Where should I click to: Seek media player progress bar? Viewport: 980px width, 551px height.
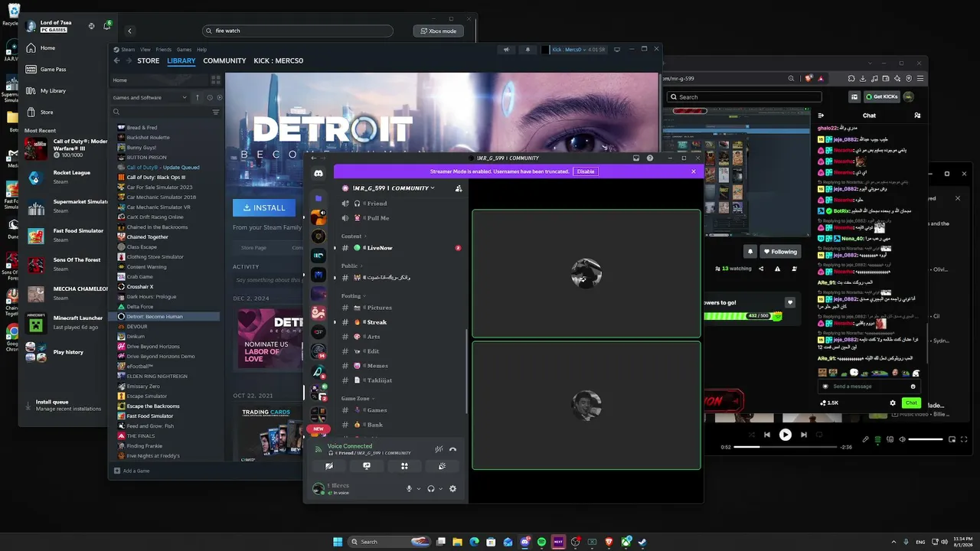click(x=784, y=447)
